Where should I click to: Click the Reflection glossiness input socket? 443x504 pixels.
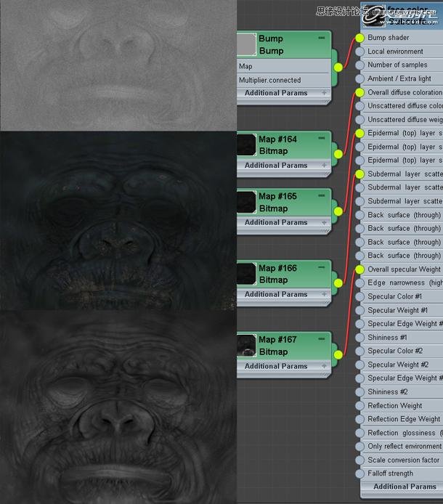point(359,433)
